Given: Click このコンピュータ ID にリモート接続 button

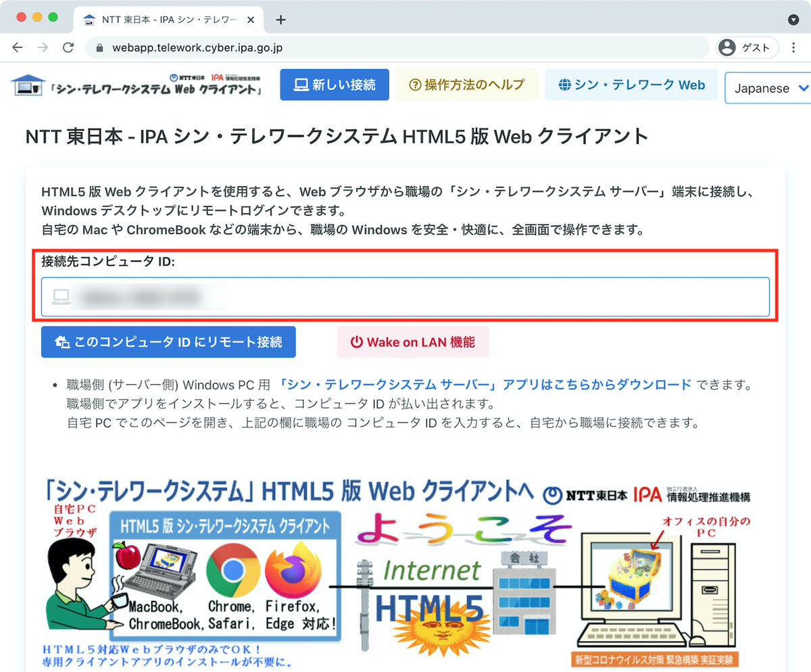Looking at the screenshot, I should [x=168, y=342].
